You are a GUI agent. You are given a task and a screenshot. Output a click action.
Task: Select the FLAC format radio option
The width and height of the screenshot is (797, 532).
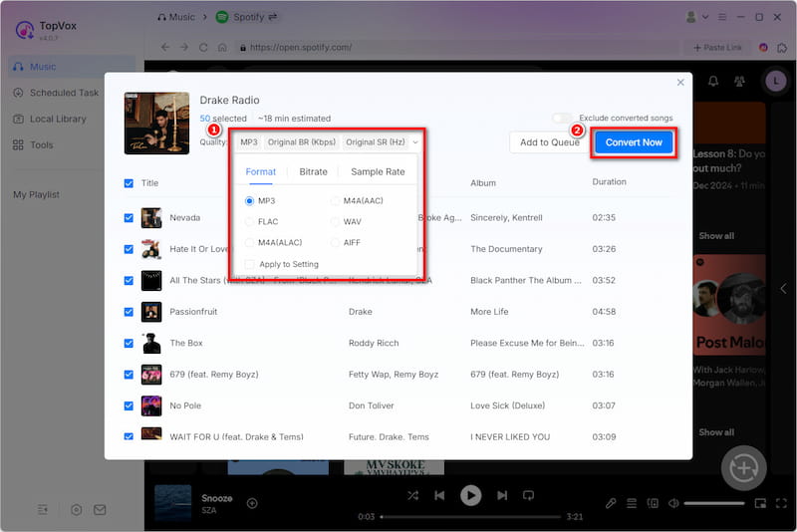[250, 222]
